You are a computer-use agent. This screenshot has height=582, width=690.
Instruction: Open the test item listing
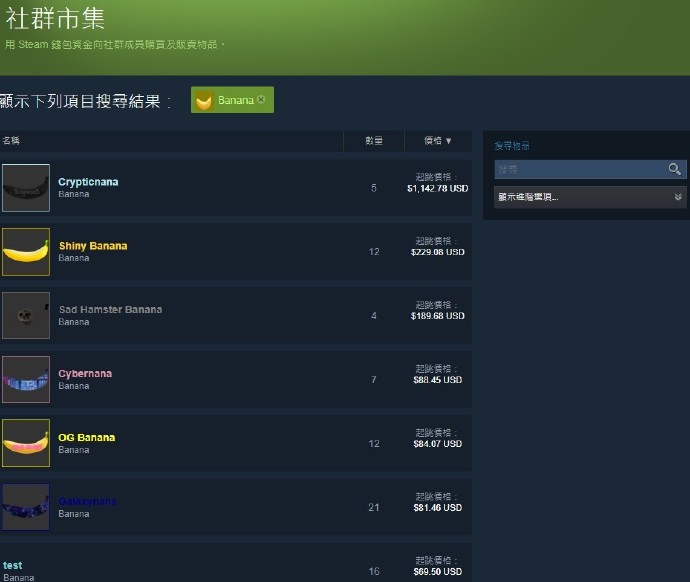pos(13,566)
